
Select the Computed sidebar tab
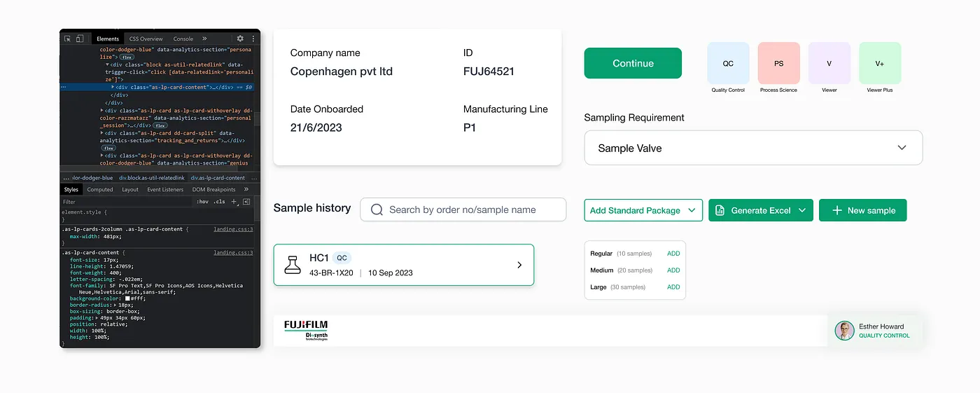100,189
